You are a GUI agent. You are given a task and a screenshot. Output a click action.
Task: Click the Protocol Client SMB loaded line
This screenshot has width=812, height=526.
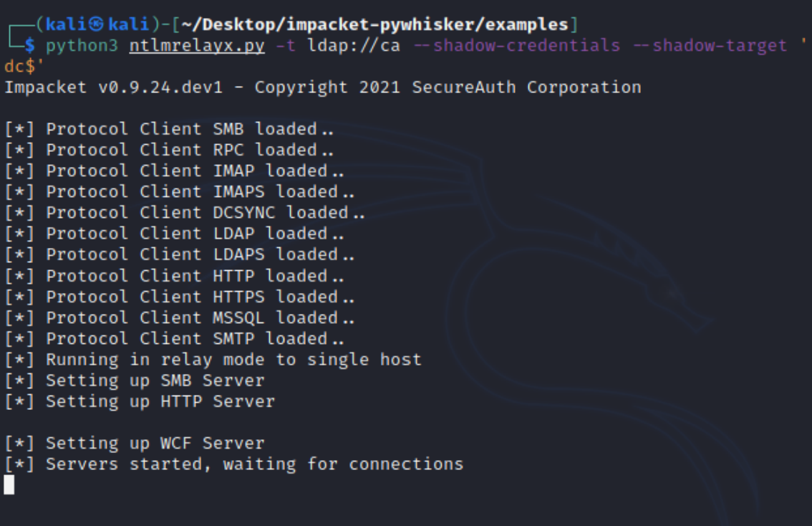tap(169, 130)
